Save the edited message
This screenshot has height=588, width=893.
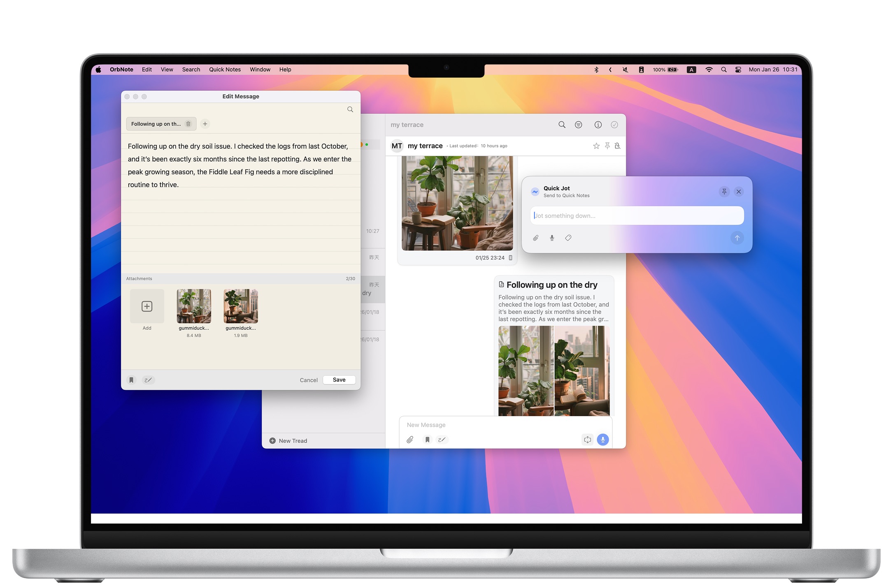(339, 380)
